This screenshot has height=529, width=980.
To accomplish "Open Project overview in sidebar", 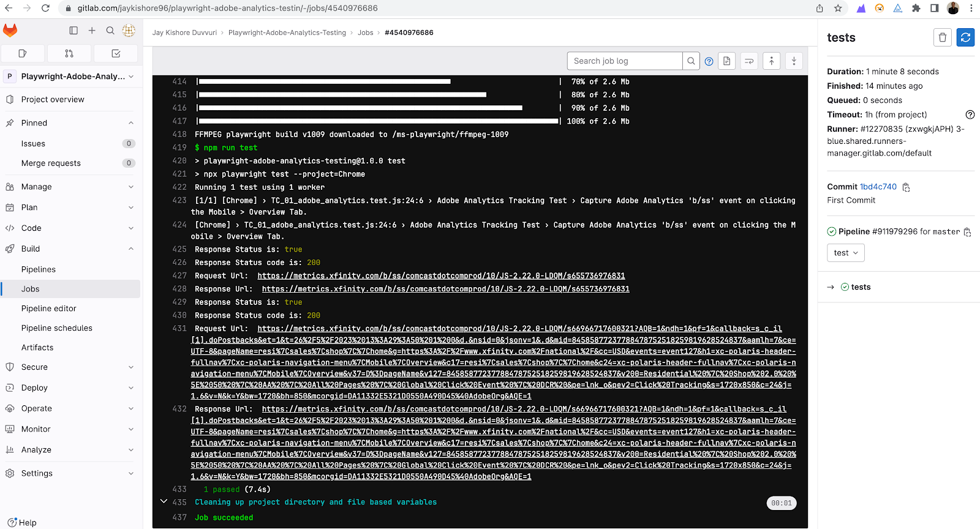I will click(x=71, y=100).
